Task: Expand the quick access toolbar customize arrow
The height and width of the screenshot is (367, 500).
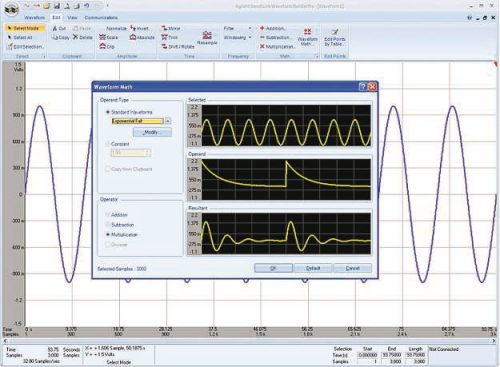Action: point(107,6)
